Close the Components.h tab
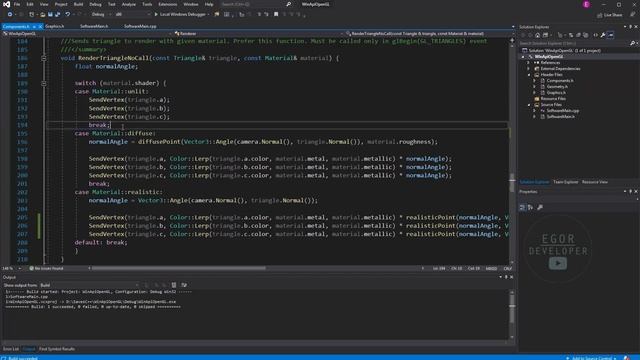Viewport: 640px width, 360px height. click(40, 27)
